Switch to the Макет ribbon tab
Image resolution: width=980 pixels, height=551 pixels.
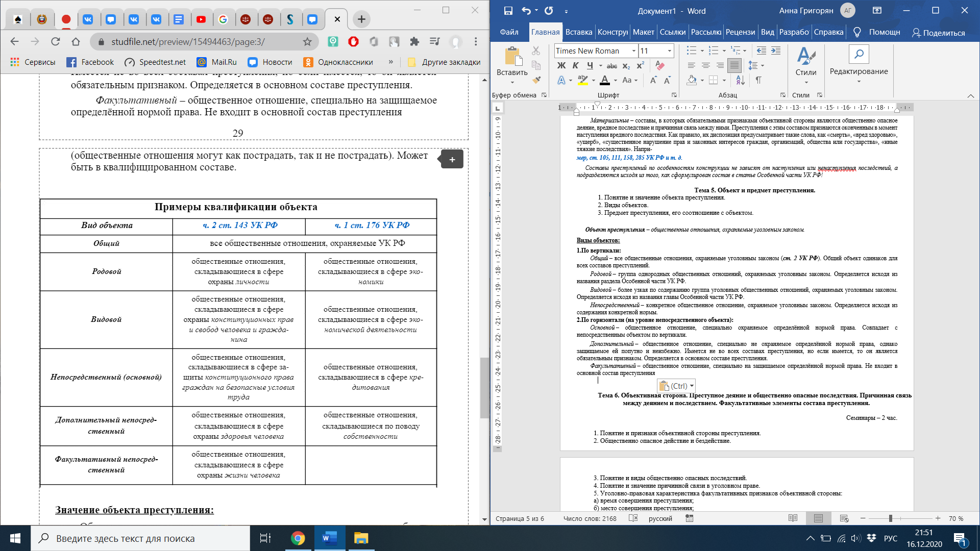coord(643,32)
